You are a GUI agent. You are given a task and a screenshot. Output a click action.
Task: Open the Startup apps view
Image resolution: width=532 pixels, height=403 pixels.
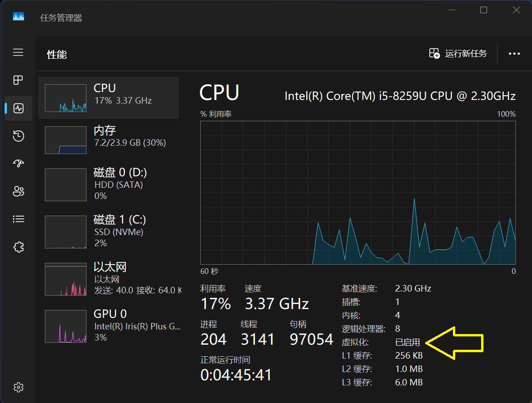18,163
